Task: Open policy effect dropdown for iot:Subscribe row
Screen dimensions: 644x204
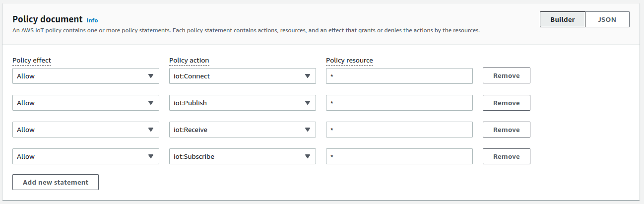Action: click(85, 156)
